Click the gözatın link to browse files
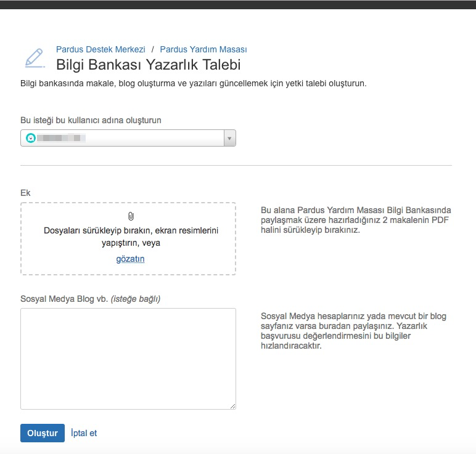 tap(130, 259)
